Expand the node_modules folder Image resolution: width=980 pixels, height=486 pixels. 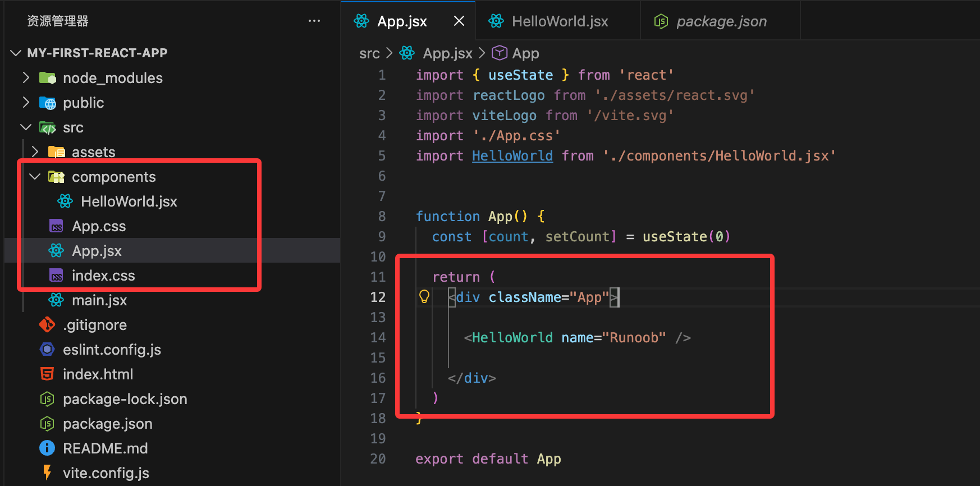pyautogui.click(x=26, y=77)
